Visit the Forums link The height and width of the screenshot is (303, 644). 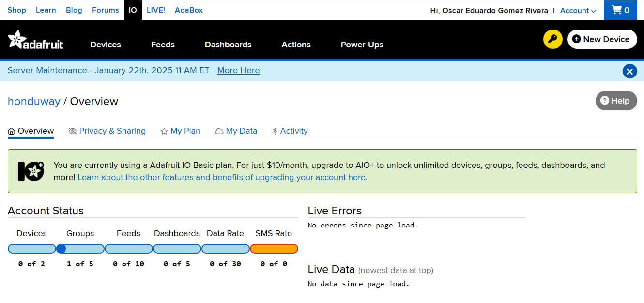pos(105,10)
